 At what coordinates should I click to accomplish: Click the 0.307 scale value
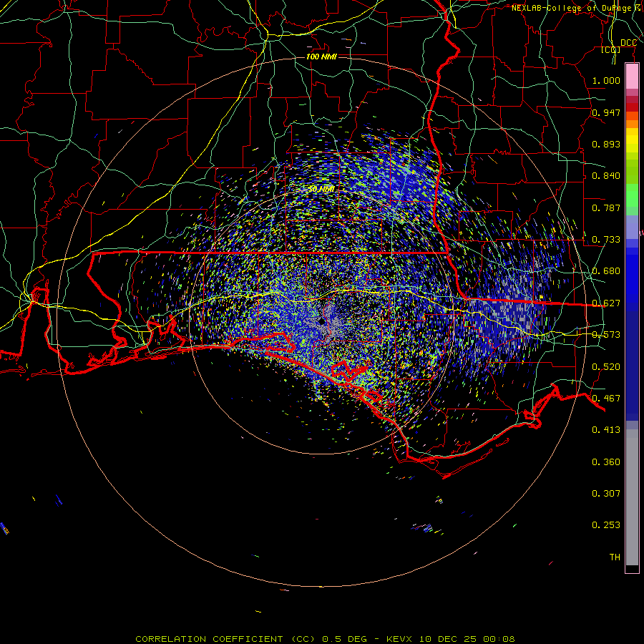pos(606,494)
